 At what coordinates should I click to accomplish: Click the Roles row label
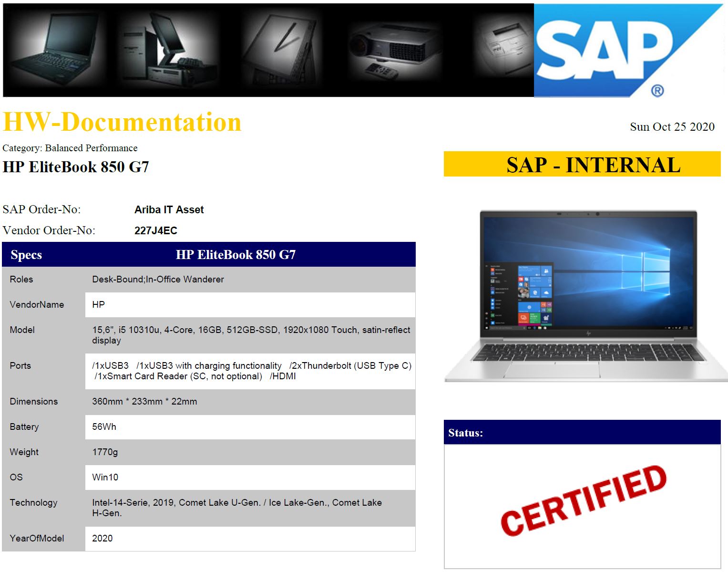click(21, 280)
